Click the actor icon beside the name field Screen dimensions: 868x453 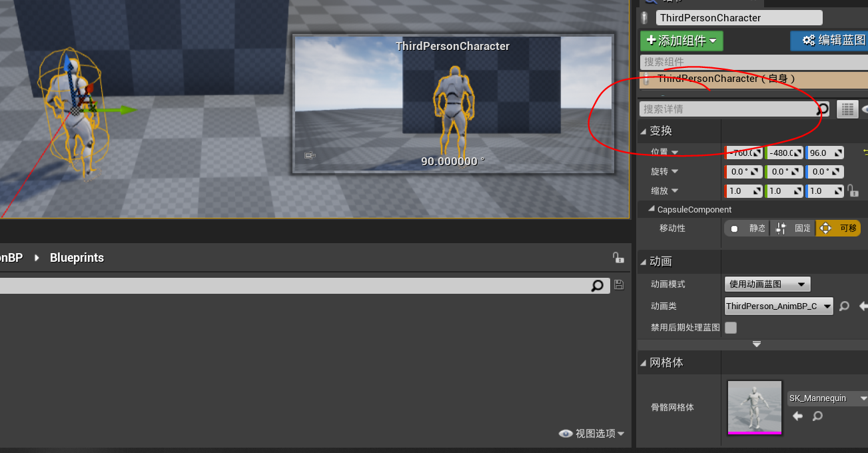pyautogui.click(x=644, y=18)
